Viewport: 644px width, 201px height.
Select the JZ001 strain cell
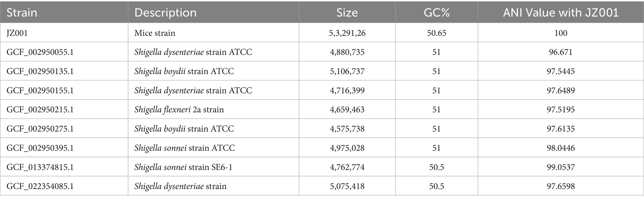point(17,33)
